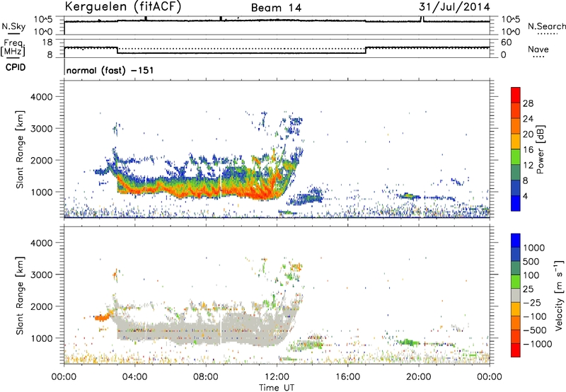Click the 'normal (fast) -151' text
This screenshot has width=566, height=392.
tap(110, 70)
